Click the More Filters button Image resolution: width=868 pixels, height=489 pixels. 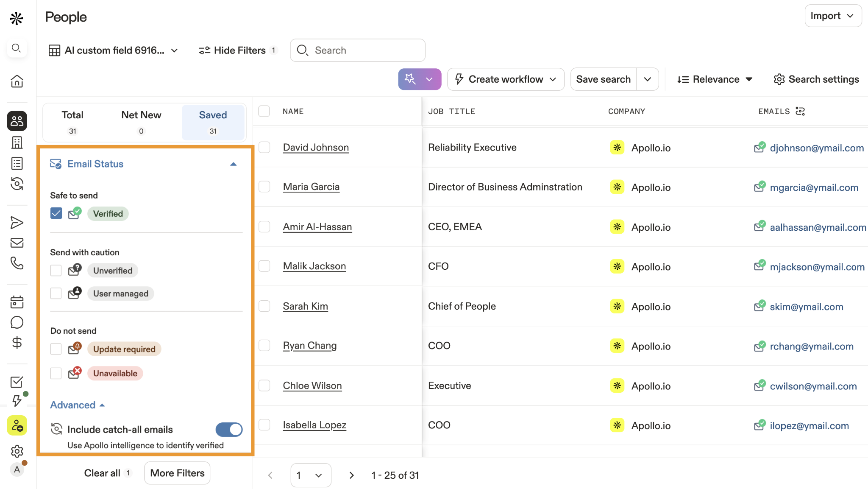(177, 473)
